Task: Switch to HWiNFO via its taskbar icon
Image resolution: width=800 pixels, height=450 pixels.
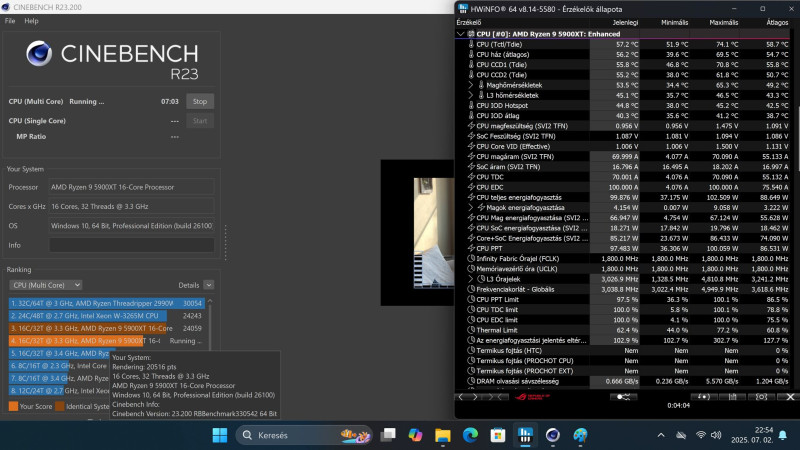Action: coord(525,435)
